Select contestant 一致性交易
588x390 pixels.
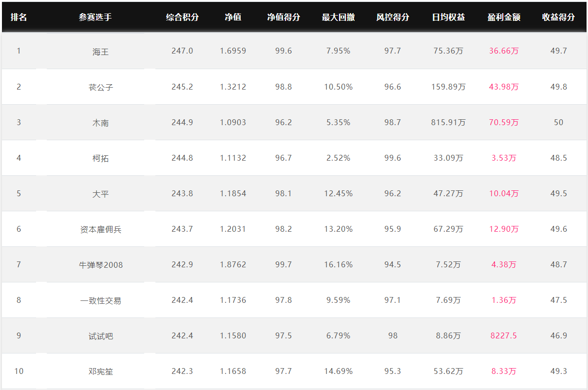click(x=100, y=300)
